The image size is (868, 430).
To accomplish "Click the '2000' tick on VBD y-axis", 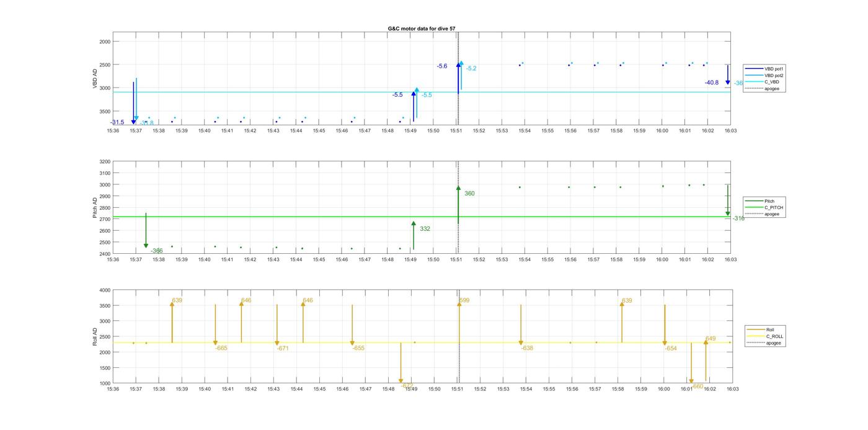I will point(105,42).
